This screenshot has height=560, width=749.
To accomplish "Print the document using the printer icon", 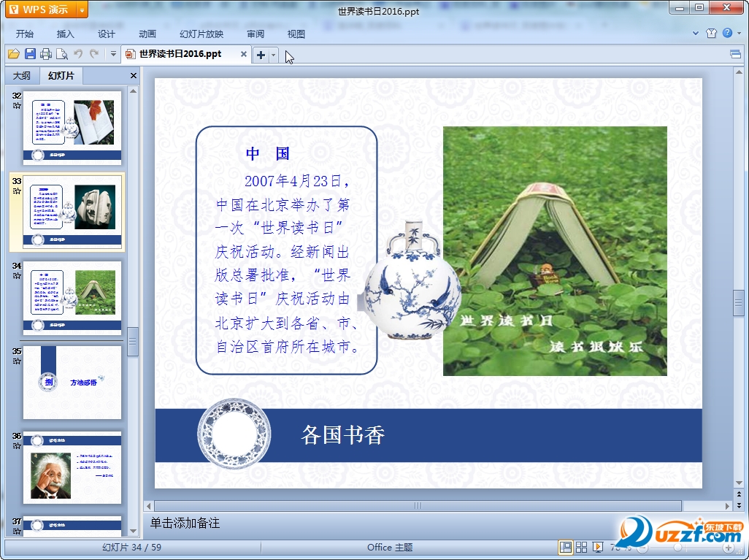I will tap(46, 54).
